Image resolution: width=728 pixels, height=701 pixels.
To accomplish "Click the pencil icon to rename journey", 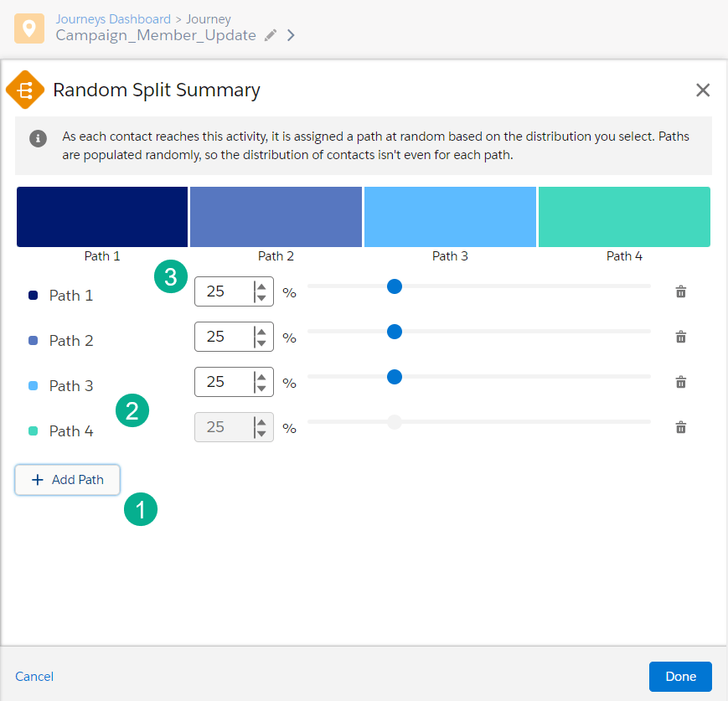I will click(x=270, y=35).
